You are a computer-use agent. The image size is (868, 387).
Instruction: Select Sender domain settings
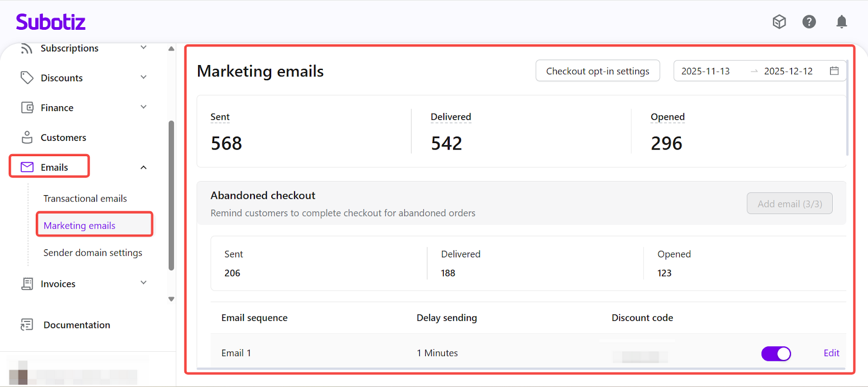click(x=93, y=253)
